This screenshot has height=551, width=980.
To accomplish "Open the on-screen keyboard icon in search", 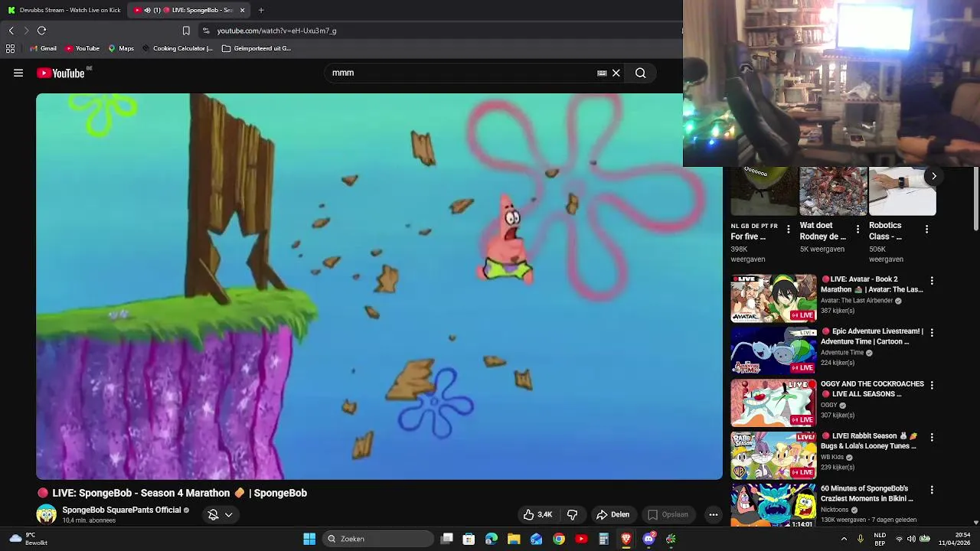I will click(602, 73).
